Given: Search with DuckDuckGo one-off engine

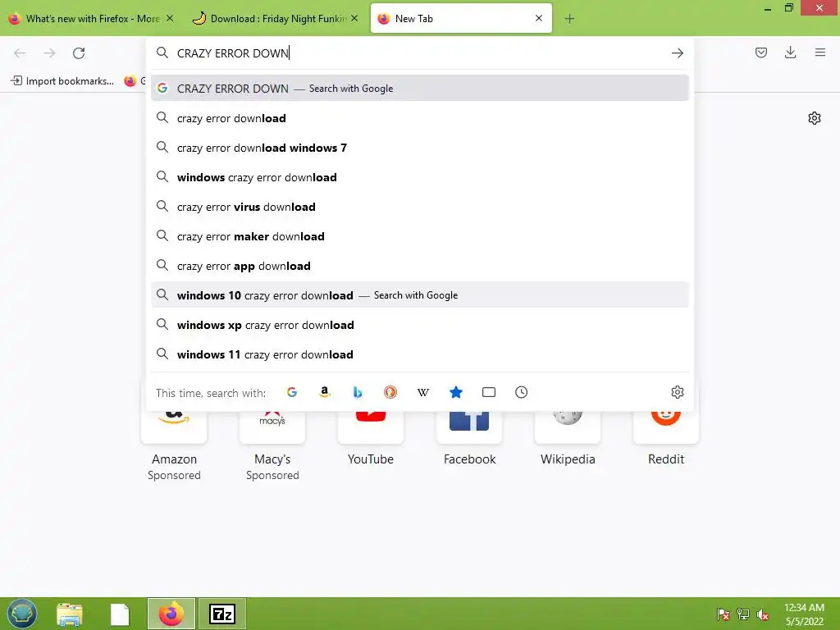Looking at the screenshot, I should (x=390, y=392).
